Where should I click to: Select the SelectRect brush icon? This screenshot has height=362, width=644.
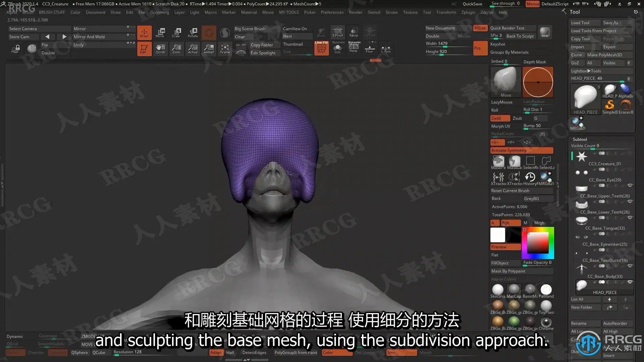530,162
